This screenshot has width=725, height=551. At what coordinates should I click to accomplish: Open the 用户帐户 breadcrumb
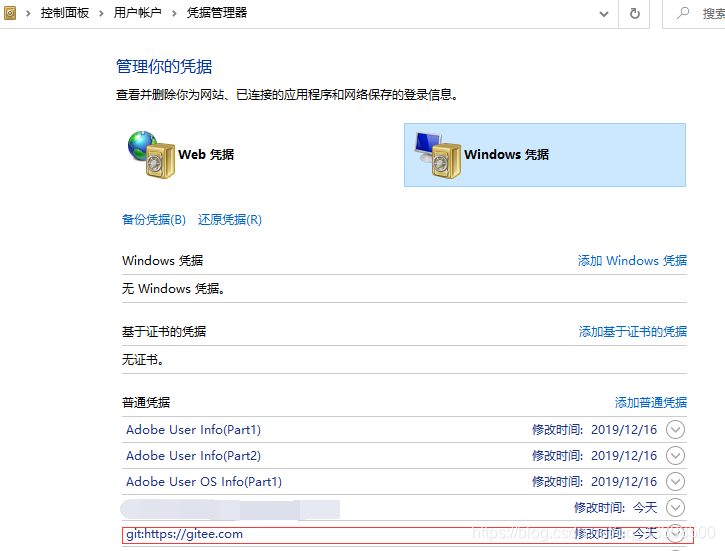click(x=137, y=13)
